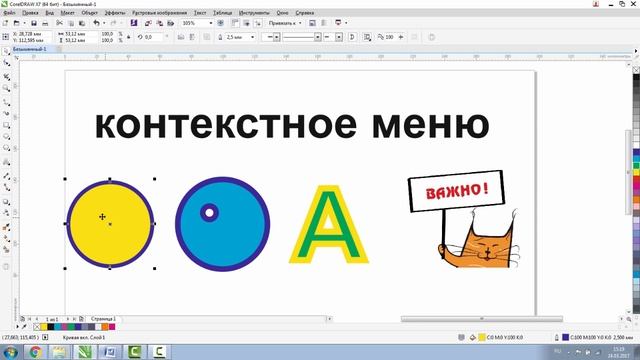The height and width of the screenshot is (360, 640).
Task: Click the Paste icon in the toolbar
Action: [82, 23]
